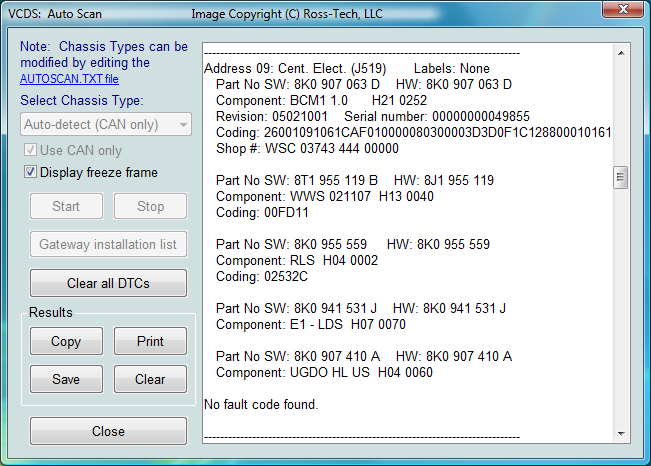
Task: Click 'HW: 8K0 907 063 D' text
Action: click(454, 84)
